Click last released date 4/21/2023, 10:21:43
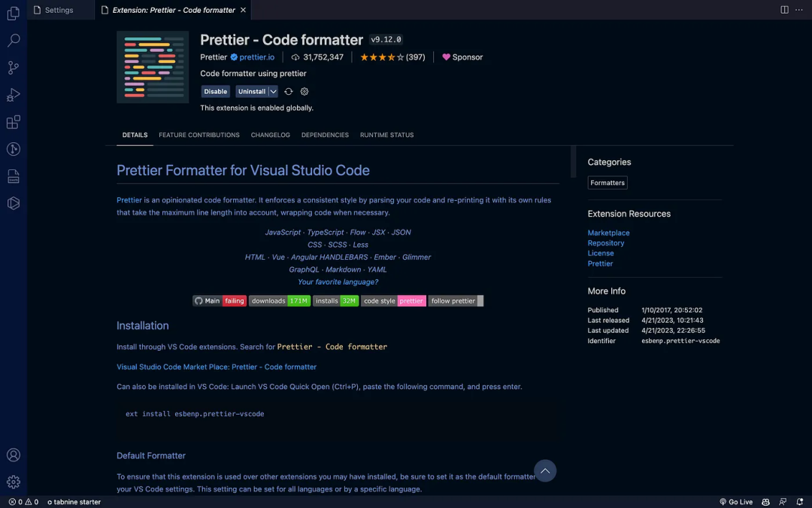Image resolution: width=812 pixels, height=508 pixels. (672, 321)
